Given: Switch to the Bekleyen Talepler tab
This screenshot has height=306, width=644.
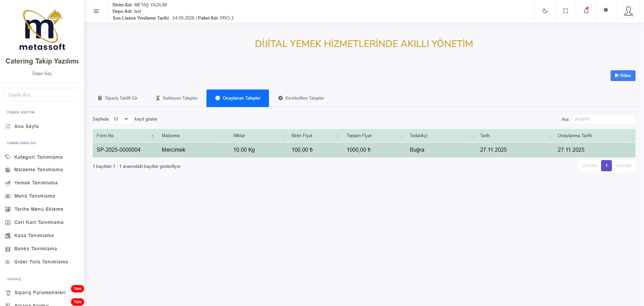Looking at the screenshot, I should [x=177, y=98].
